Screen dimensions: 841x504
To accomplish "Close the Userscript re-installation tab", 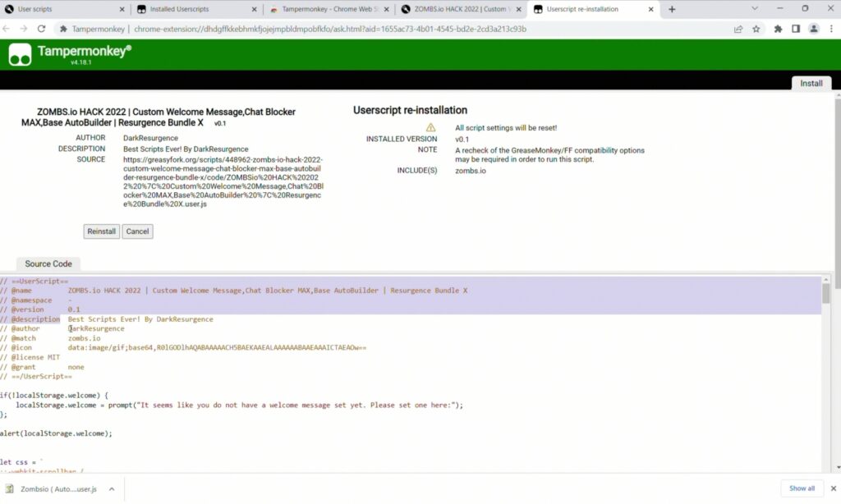I will coord(650,9).
